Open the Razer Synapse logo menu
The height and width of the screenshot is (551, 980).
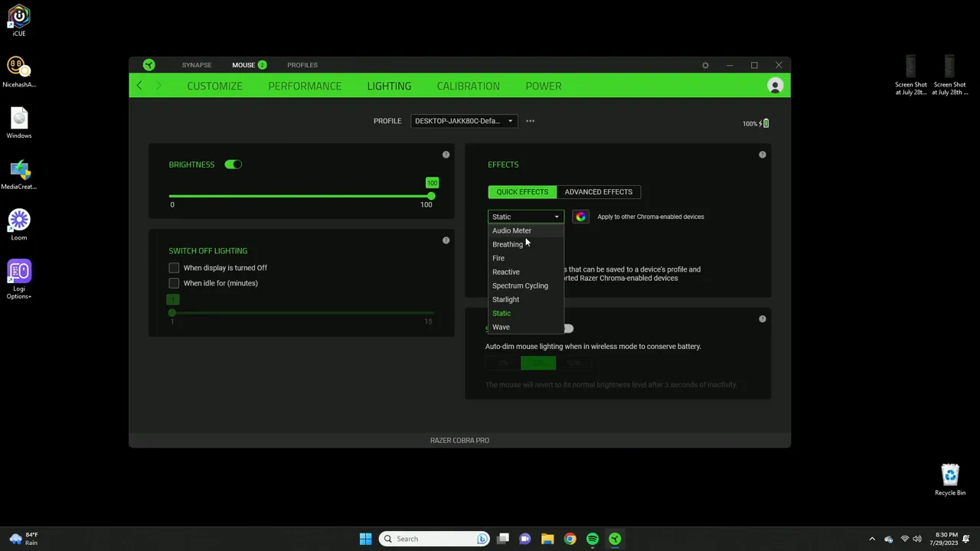coord(149,64)
